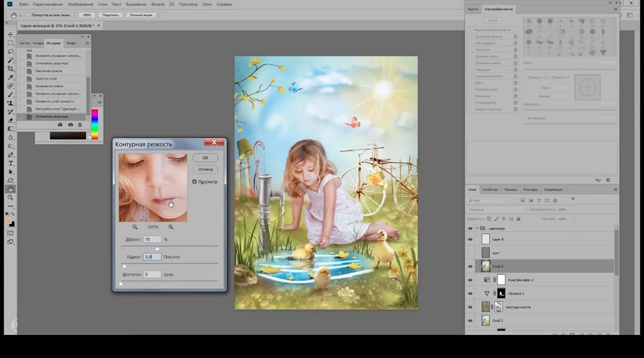Select the Eraser tool
This screenshot has height=358, width=644.
(x=11, y=120)
